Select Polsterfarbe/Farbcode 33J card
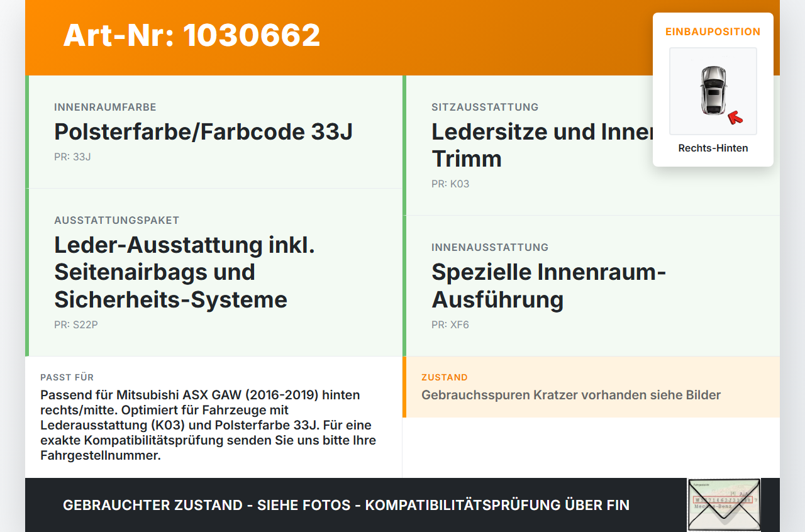 point(214,132)
